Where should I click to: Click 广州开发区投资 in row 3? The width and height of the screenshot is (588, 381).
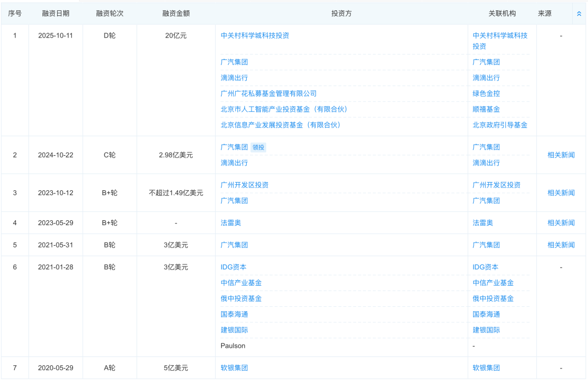(245, 185)
